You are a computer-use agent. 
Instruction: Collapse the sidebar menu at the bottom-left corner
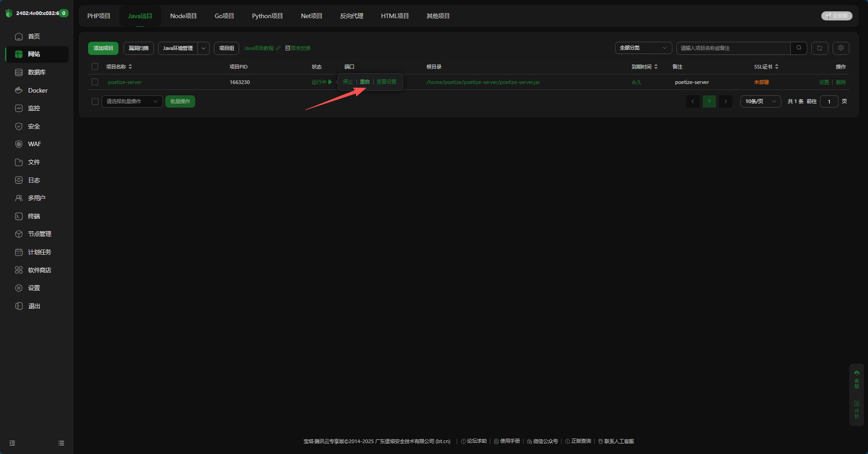[12, 443]
